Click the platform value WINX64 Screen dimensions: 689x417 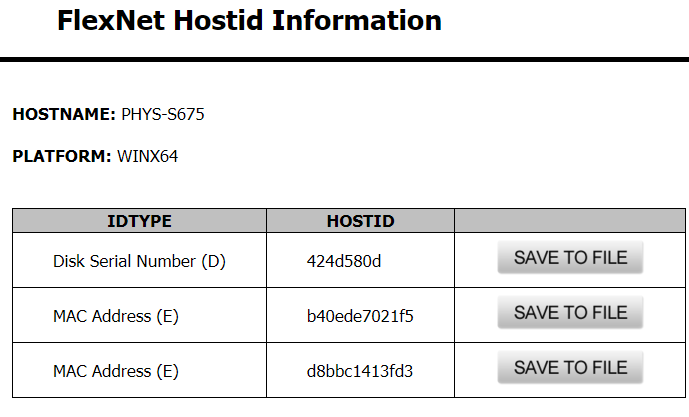(147, 156)
